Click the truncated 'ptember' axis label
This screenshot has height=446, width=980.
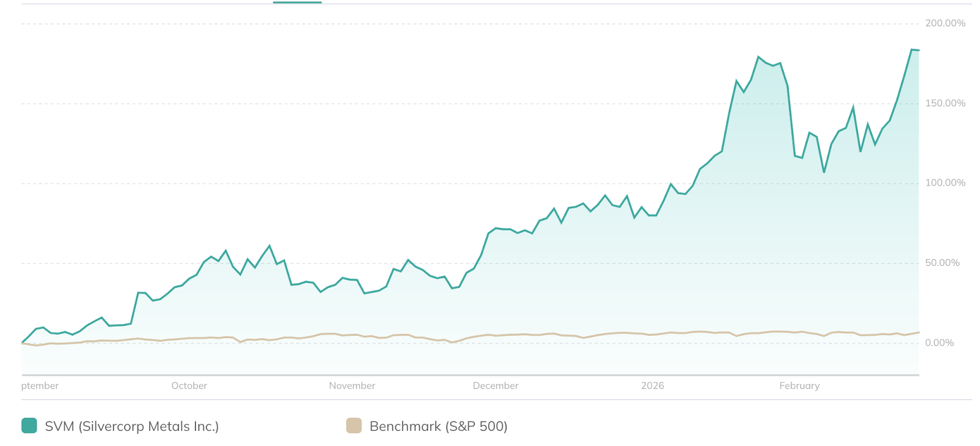point(40,386)
